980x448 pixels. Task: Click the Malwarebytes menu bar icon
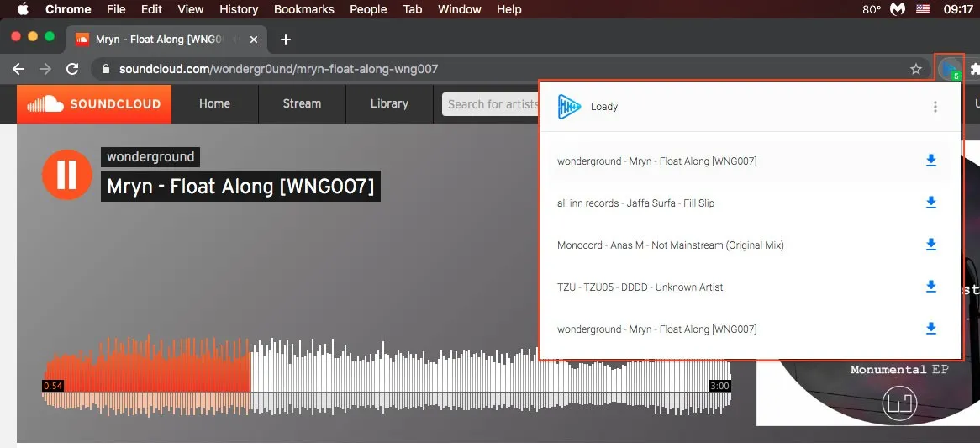(898, 9)
